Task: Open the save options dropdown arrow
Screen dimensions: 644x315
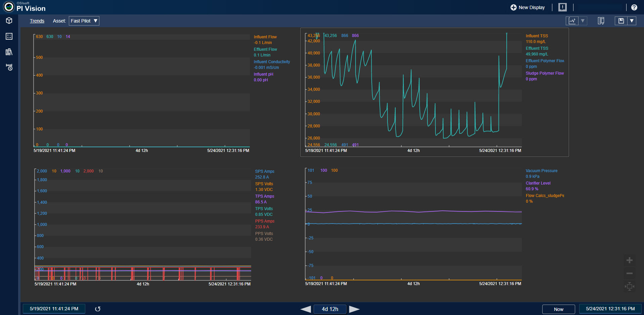Action: pos(632,21)
